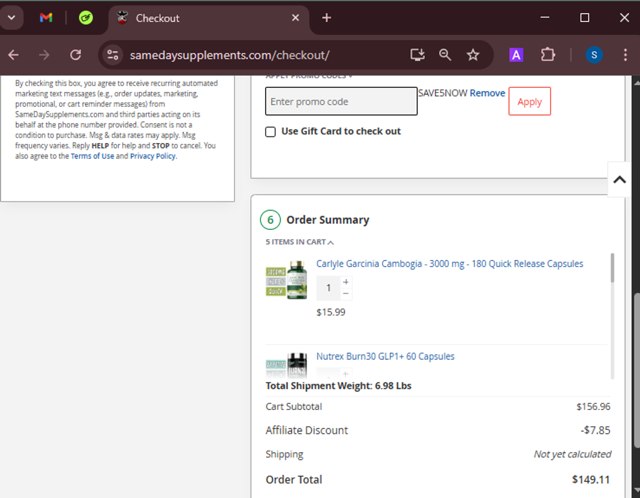The width and height of the screenshot is (640, 498).
Task: Decrease Garcinia Cambogia quantity with minus
Action: pos(346,294)
